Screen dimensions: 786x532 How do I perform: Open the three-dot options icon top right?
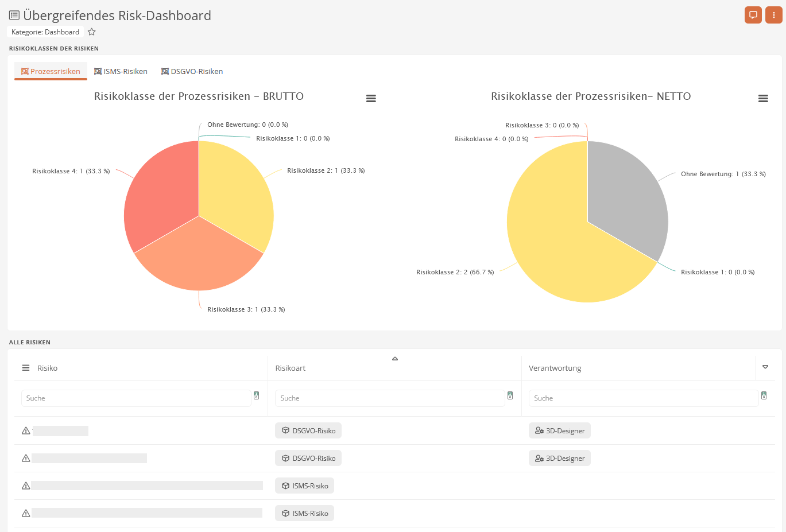click(x=774, y=14)
